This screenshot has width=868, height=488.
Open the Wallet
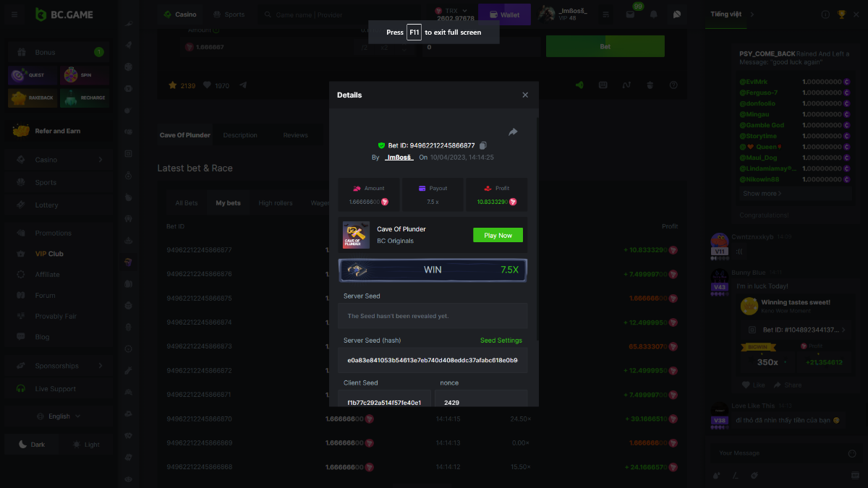[503, 14]
